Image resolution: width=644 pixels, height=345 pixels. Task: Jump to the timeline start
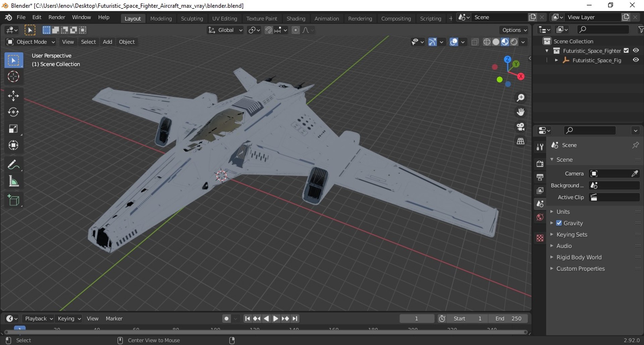click(247, 319)
